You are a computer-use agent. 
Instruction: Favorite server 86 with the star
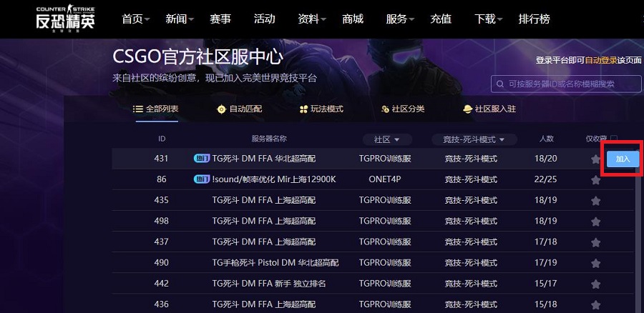[x=595, y=179]
